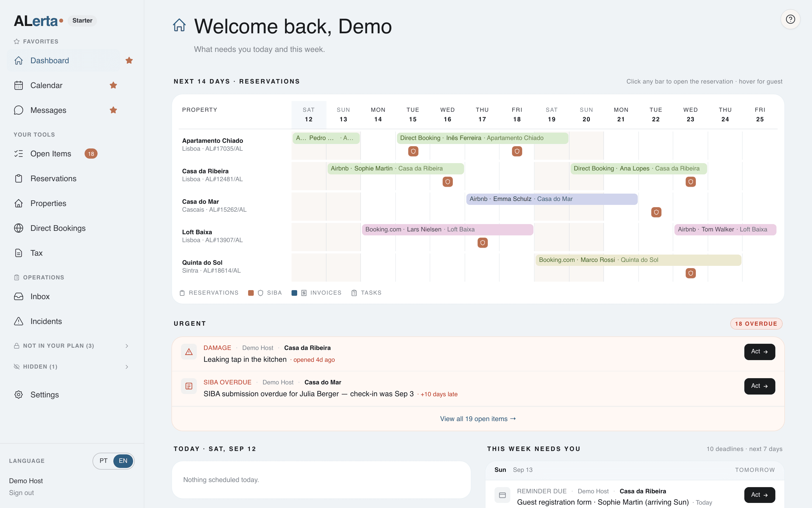812x508 pixels.
Task: Open Tom Walker Airbnb reservation bar
Action: [725, 229]
